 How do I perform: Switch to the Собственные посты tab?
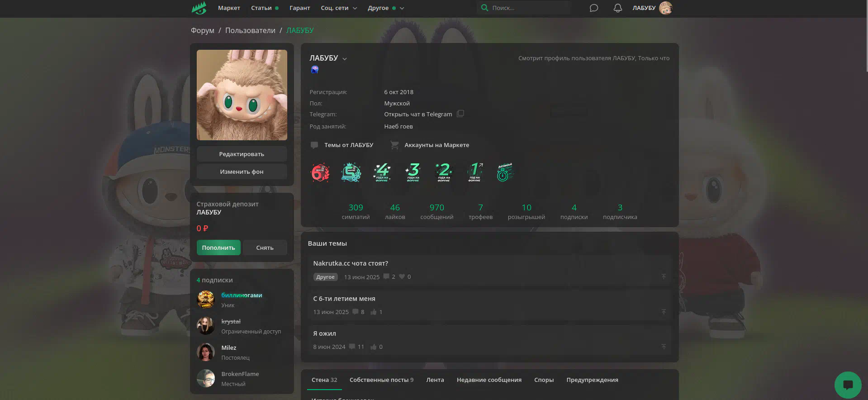pyautogui.click(x=381, y=380)
